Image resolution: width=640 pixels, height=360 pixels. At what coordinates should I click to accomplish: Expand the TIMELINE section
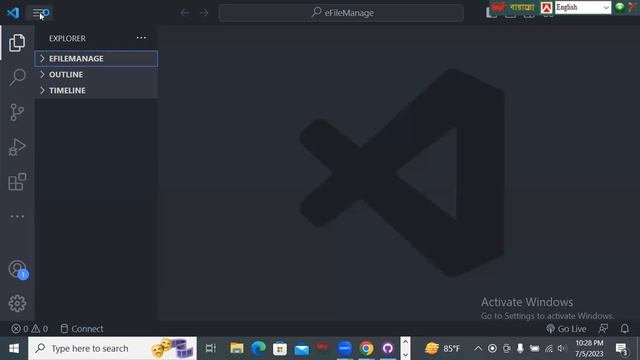(x=96, y=90)
